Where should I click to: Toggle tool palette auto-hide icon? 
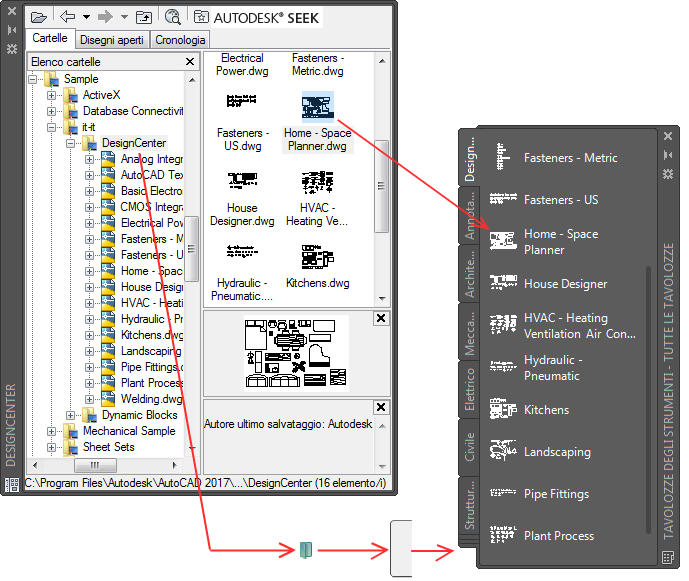668,155
